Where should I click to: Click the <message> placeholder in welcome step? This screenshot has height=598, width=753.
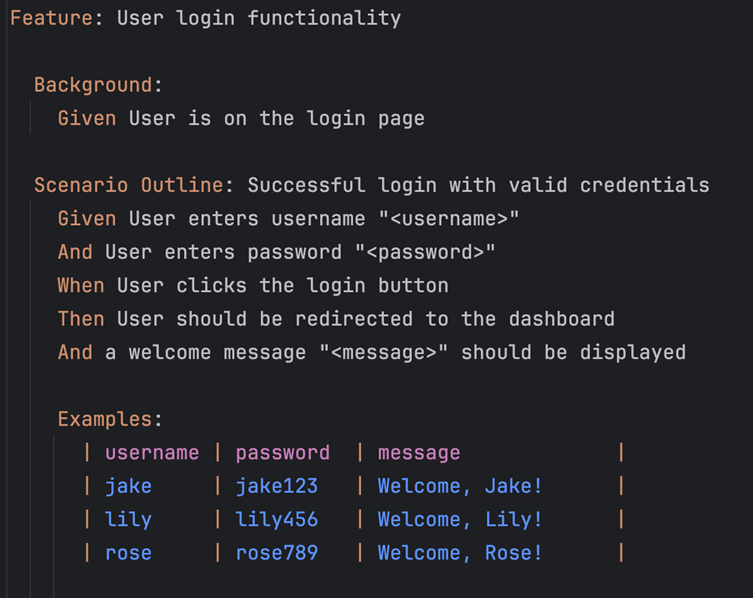point(383,353)
